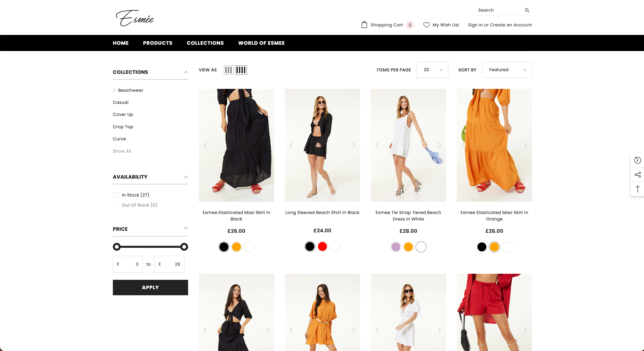Image resolution: width=644 pixels, height=351 pixels.
Task: Show next image of orange shirt dress in second row
Action: (354, 330)
